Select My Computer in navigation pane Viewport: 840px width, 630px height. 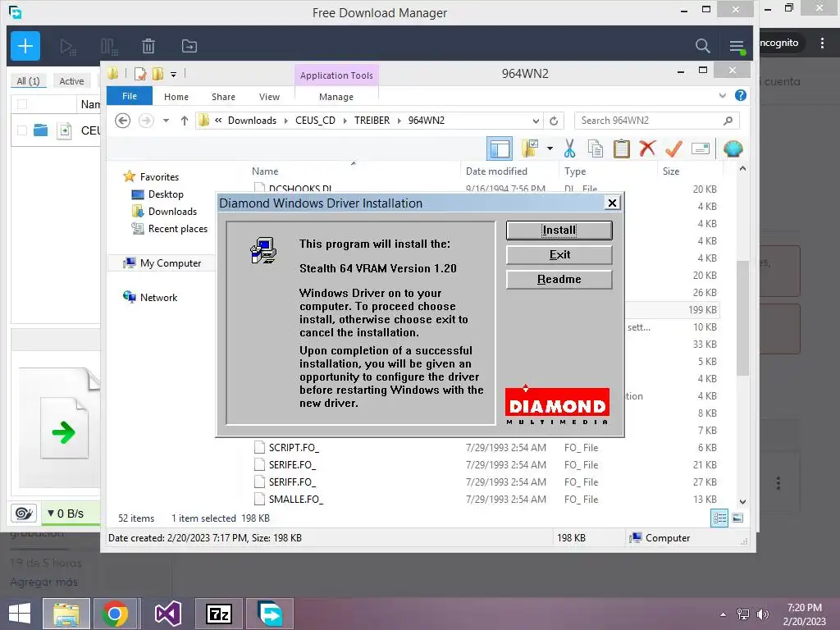click(171, 263)
